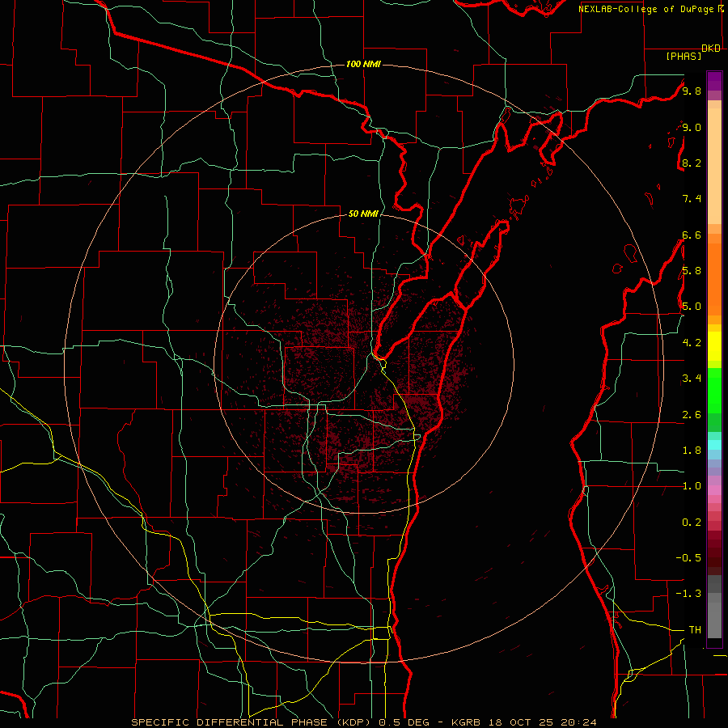Select the bright yellow legend swatch

pyautogui.click(x=714, y=346)
